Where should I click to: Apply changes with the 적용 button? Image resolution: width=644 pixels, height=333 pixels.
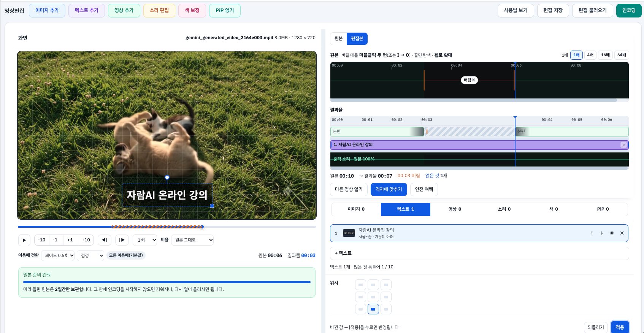tap(620, 327)
